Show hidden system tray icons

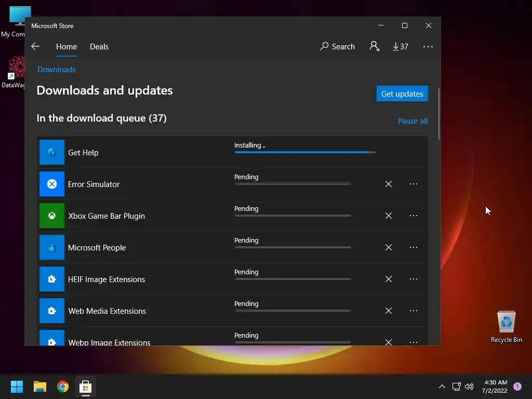click(442, 387)
